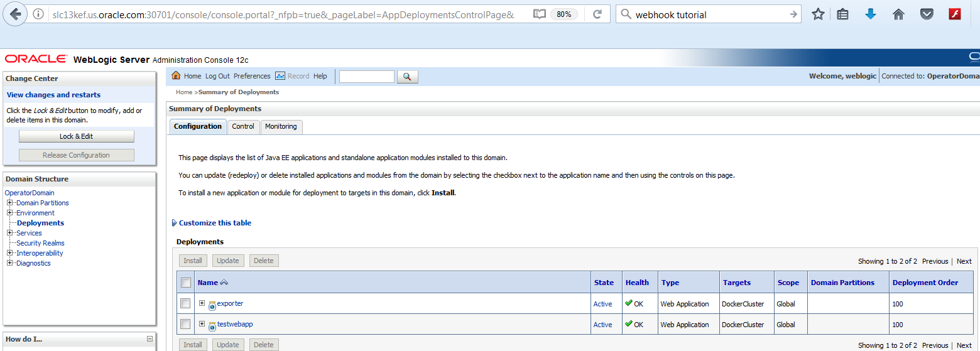Click the Release Configuration button
This screenshot has width=980, height=351.
[77, 155]
